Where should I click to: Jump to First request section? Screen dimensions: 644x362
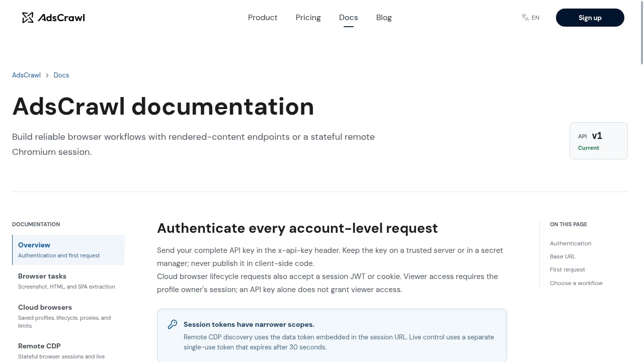point(568,269)
